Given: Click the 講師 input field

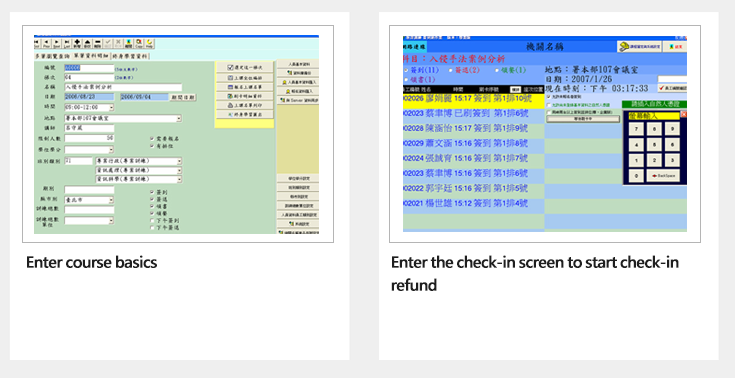Looking at the screenshot, I should (x=89, y=128).
